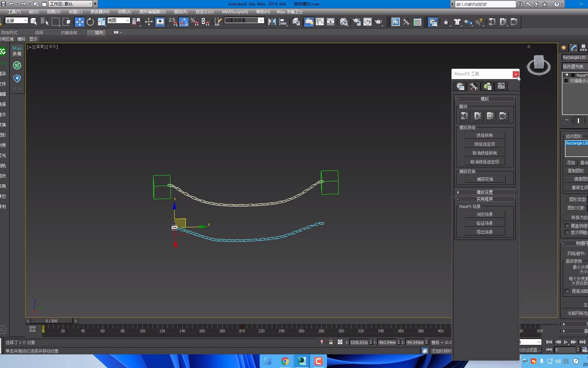Click the 烘焙所有 button
The height and width of the screenshot is (368, 588).
coord(485,135)
